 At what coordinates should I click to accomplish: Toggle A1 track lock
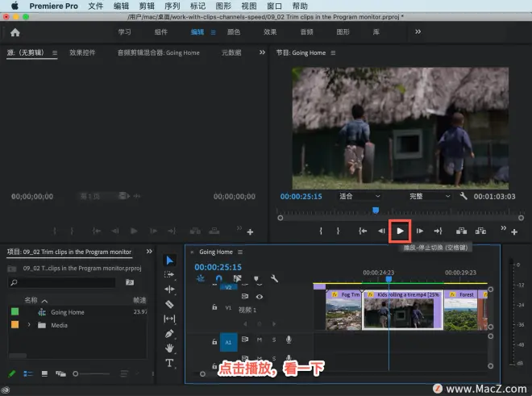point(214,342)
